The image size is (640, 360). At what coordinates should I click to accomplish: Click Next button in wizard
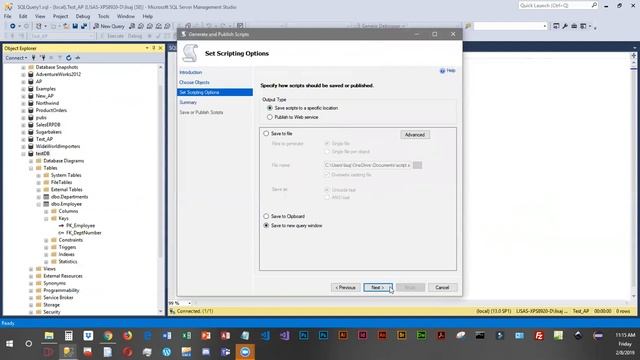[378, 287]
